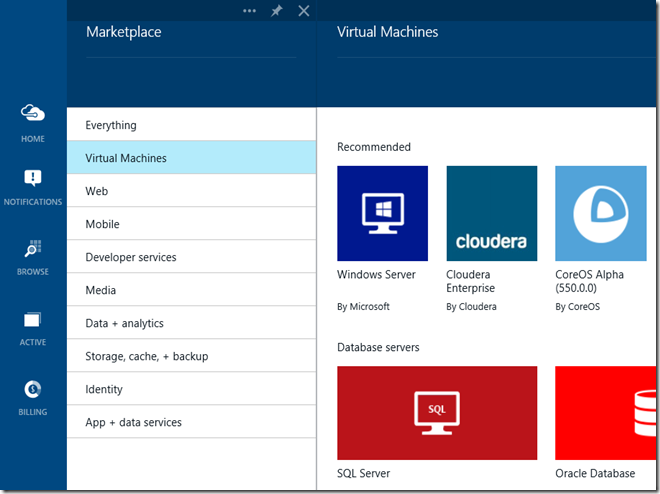Open the Active journeys icon

point(33,321)
